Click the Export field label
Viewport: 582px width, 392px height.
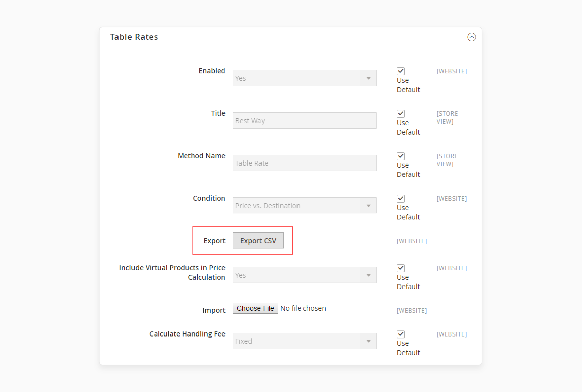(215, 241)
